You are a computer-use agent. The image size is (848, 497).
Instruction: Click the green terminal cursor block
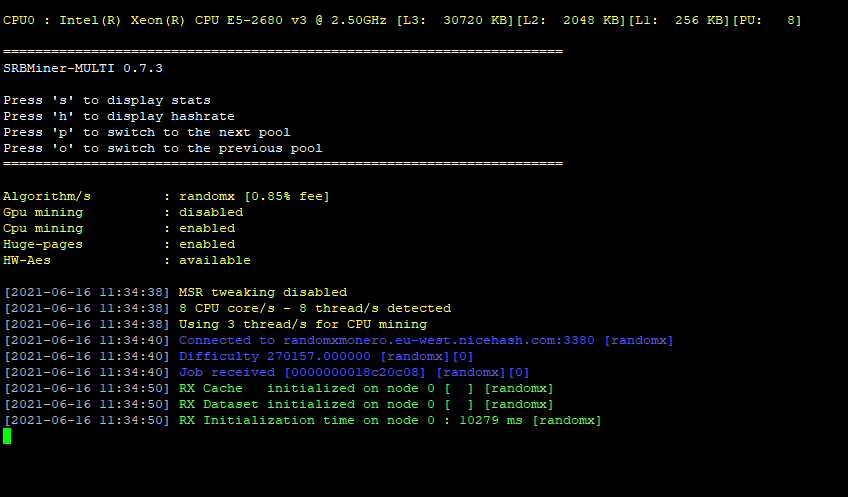coord(7,436)
